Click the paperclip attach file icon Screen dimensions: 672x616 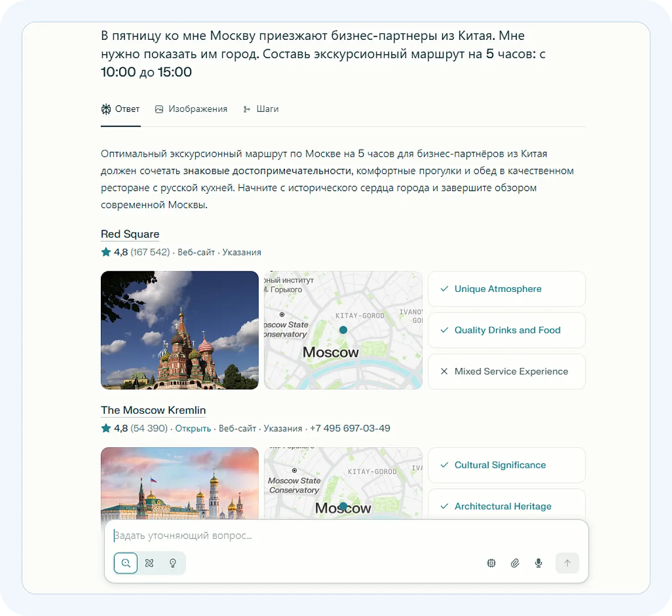tap(515, 563)
